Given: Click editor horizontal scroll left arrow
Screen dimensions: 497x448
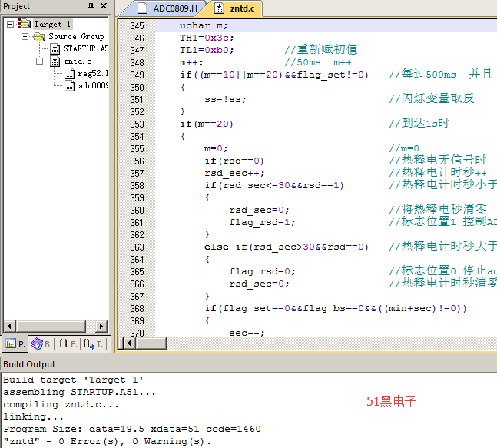Looking at the screenshot, I should (x=130, y=343).
